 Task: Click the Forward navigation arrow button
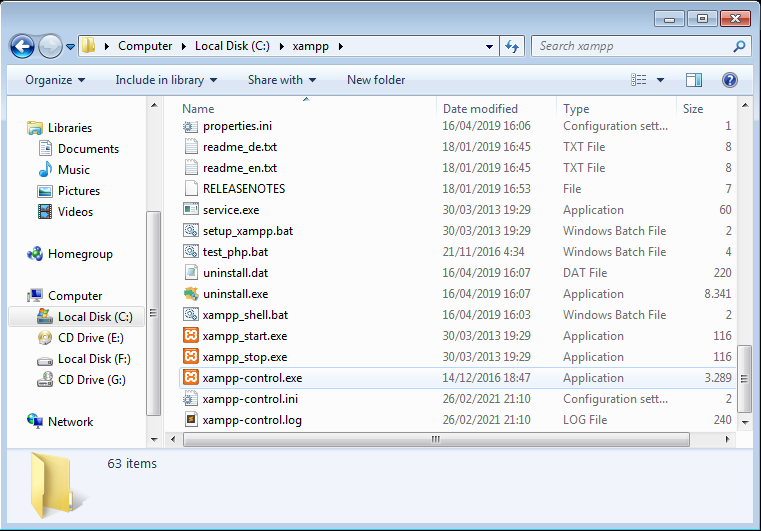tap(50, 47)
